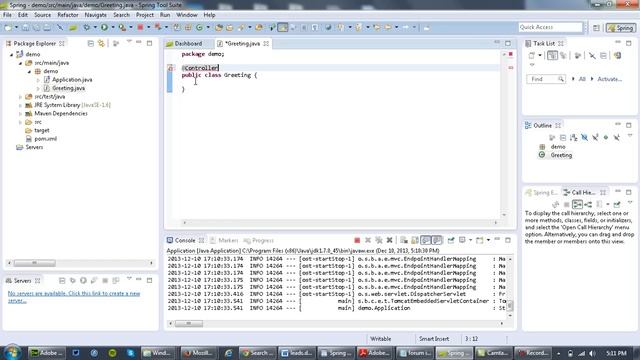640x360 pixels.
Task: Collapse the src/main/java folder node
Action: (20, 63)
